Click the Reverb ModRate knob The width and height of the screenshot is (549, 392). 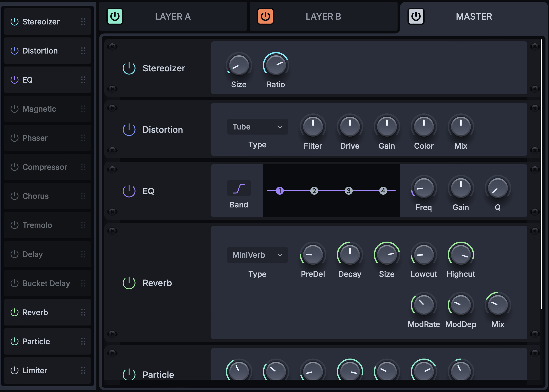tap(424, 305)
